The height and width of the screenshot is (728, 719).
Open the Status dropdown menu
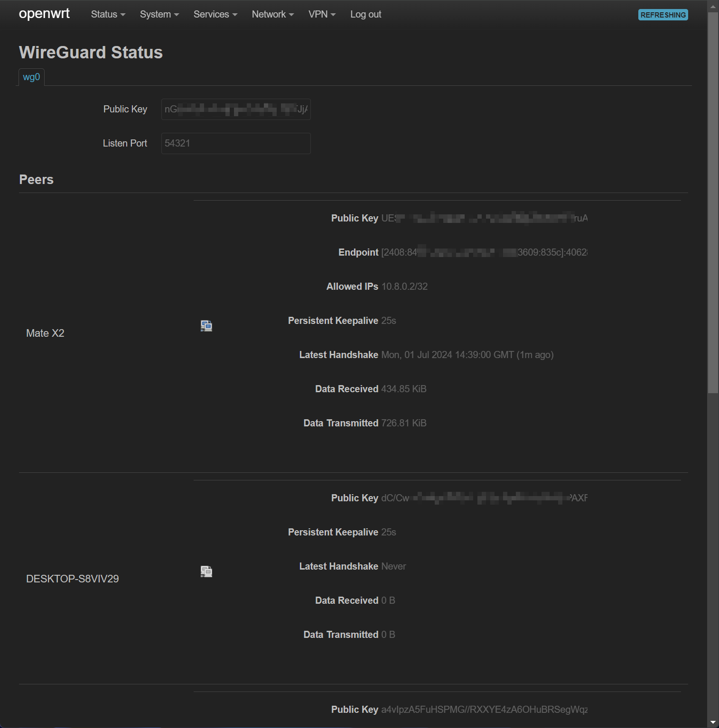108,14
